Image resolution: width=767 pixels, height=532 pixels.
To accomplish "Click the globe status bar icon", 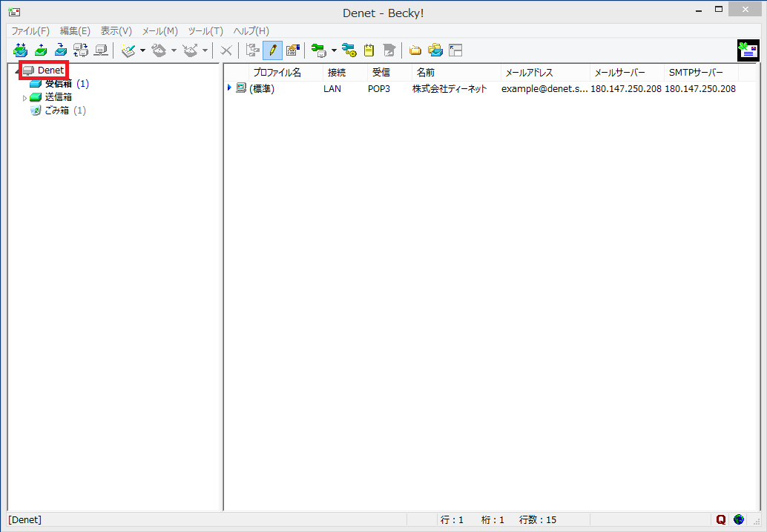I will pyautogui.click(x=739, y=519).
